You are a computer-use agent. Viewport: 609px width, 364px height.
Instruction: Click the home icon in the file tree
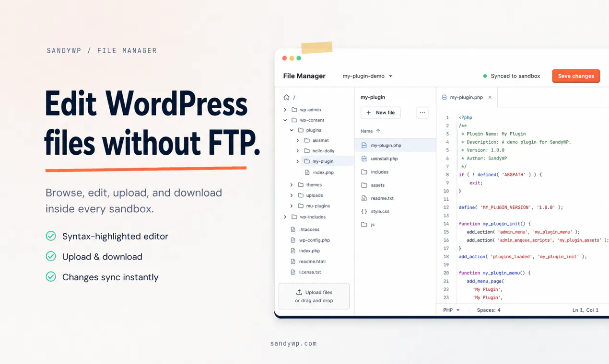tap(286, 97)
